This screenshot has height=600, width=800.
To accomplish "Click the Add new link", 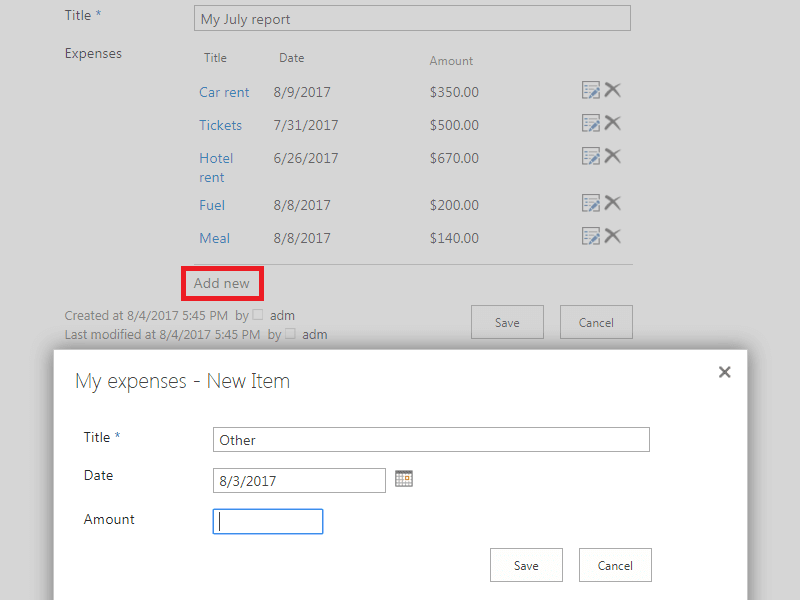I will [222, 283].
